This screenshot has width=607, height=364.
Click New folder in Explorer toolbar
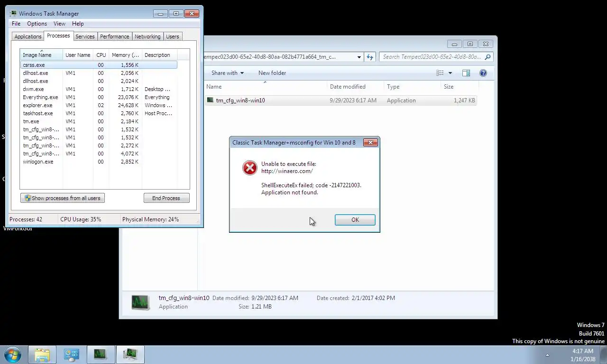tap(272, 73)
